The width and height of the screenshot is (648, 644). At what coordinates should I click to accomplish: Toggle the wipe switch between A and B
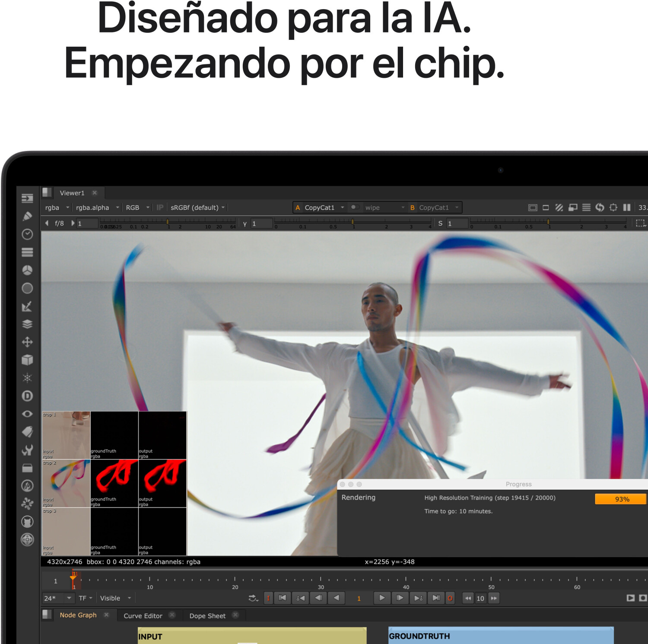355,207
